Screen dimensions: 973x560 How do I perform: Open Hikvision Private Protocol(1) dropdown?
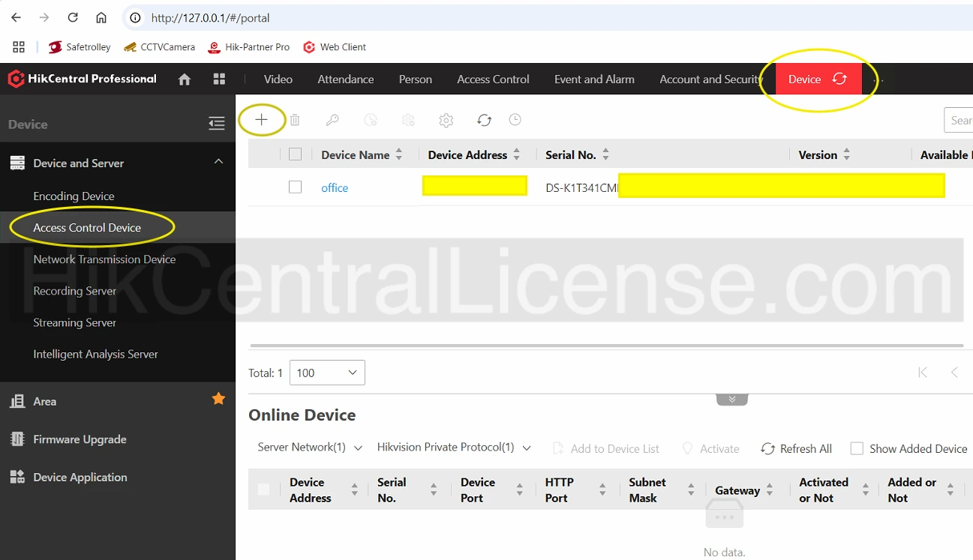point(454,448)
